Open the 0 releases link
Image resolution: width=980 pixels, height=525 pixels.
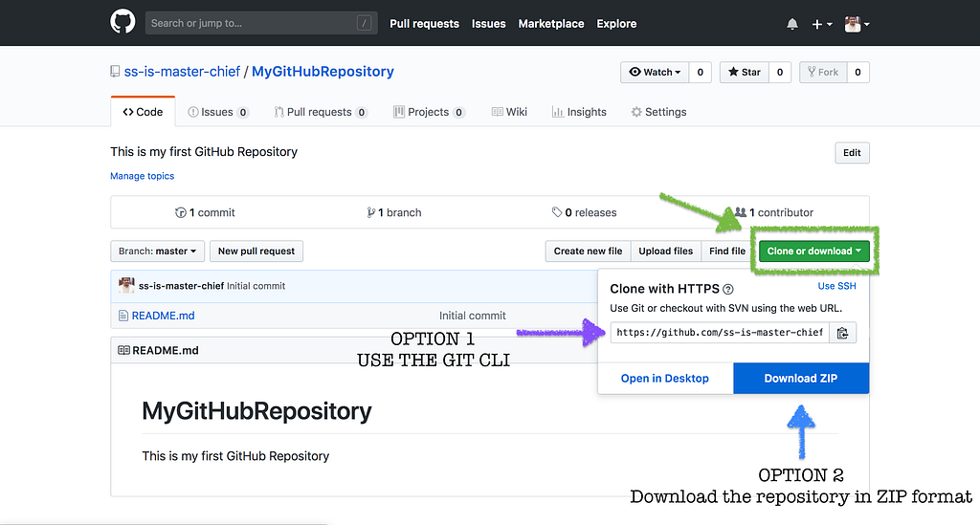(x=584, y=213)
